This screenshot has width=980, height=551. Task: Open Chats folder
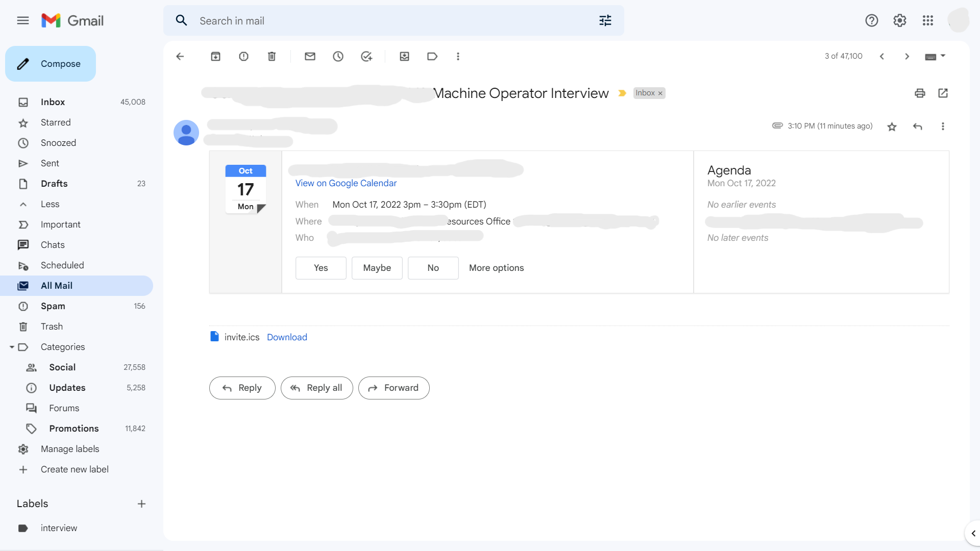pos(77,245)
